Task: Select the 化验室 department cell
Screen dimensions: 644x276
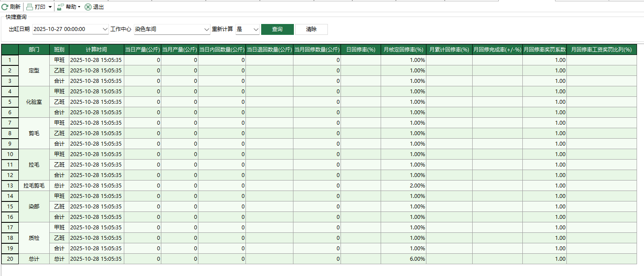Action: pos(34,102)
